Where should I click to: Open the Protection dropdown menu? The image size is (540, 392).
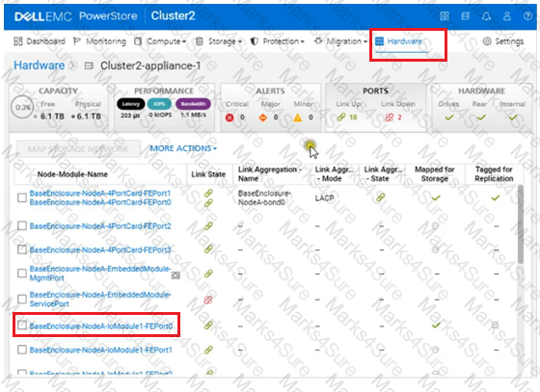tap(278, 41)
